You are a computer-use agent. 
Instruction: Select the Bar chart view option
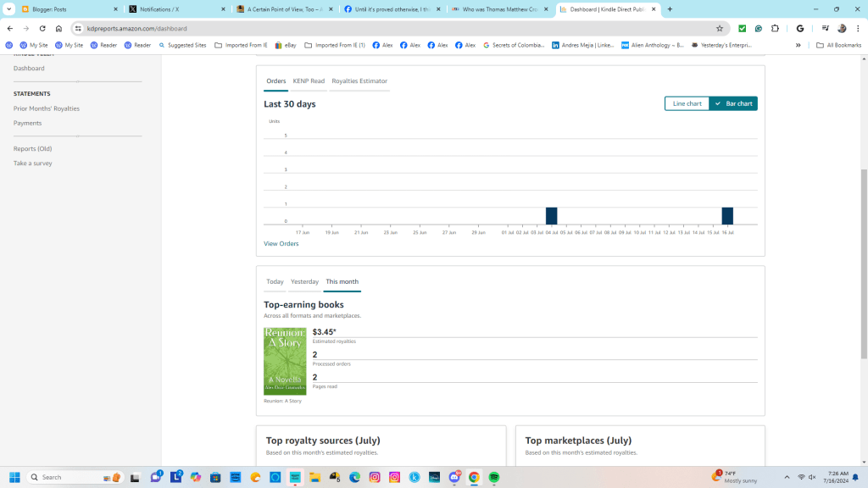coord(733,103)
